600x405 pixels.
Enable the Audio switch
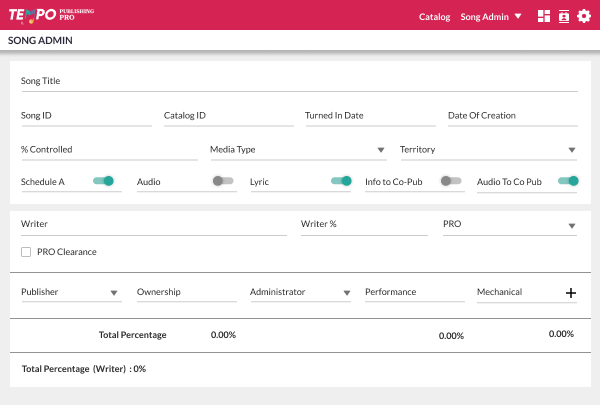pyautogui.click(x=223, y=181)
